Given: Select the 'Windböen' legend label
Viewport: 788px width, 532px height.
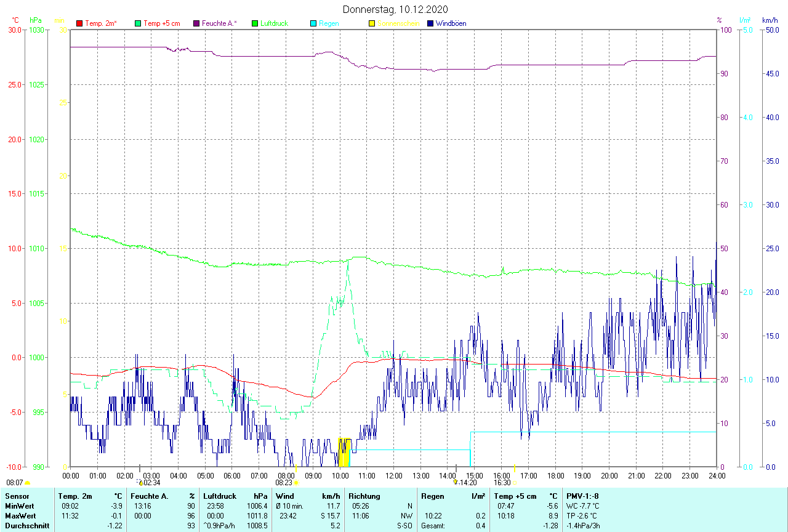Looking at the screenshot, I should (451, 23).
